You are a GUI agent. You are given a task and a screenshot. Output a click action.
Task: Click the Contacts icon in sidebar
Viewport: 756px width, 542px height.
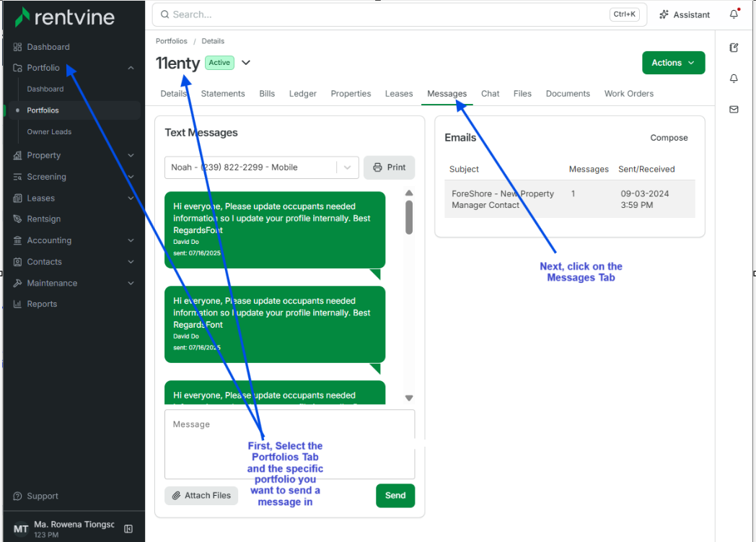tap(18, 262)
